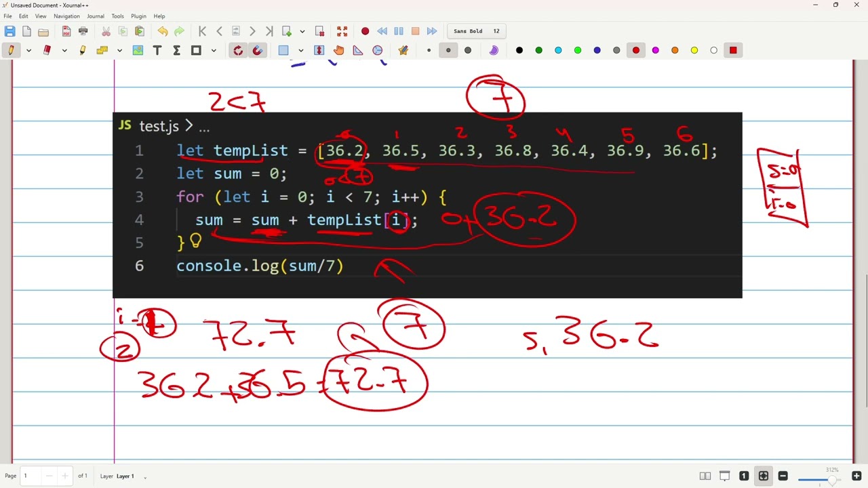Open the shape recognizer dropdown next to highlighter
868x488 pixels.
(x=119, y=50)
